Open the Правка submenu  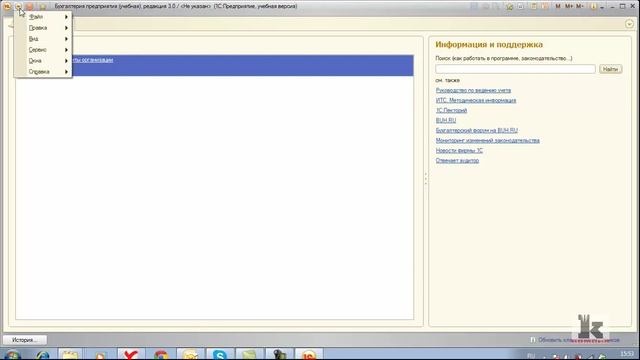[43, 28]
